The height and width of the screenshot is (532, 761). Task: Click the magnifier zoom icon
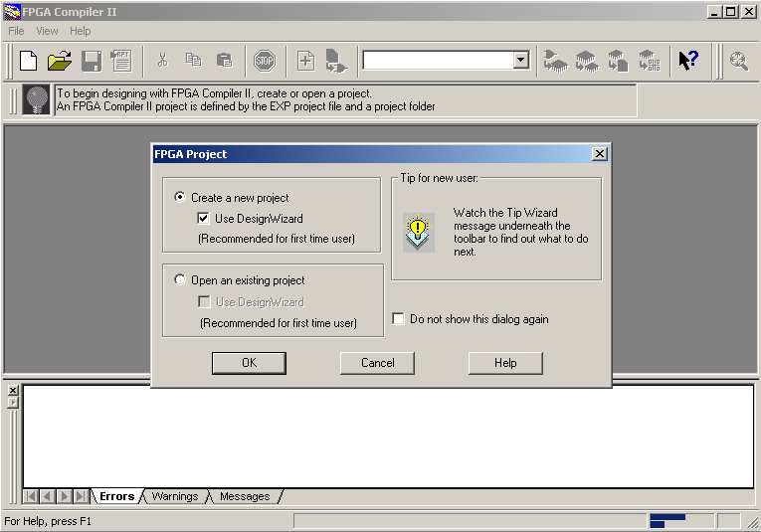click(x=739, y=61)
